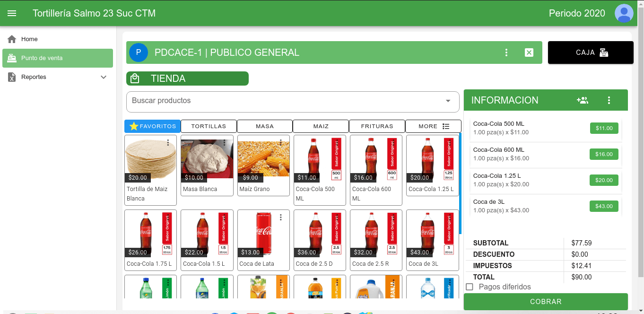Show MORE product categories
The image size is (644, 314).
[434, 126]
